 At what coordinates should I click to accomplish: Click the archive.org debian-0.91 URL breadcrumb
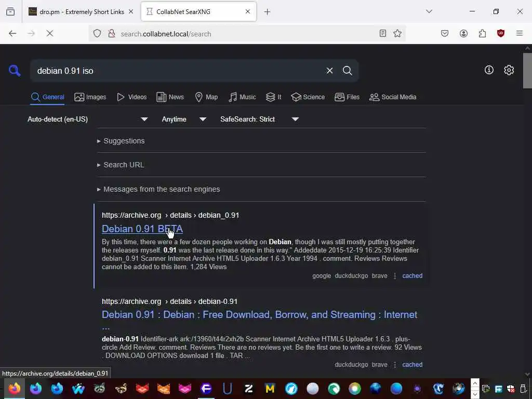pyautogui.click(x=170, y=302)
